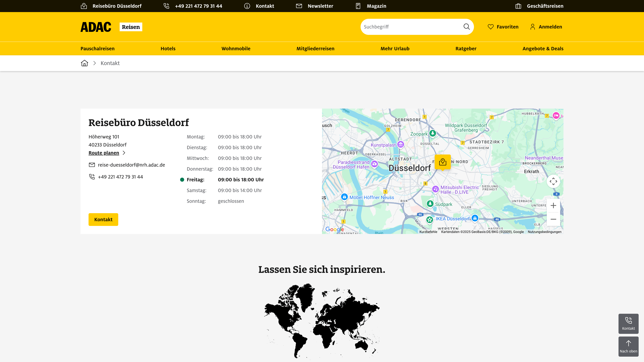Viewport: 644px width, 362px height.
Task: Zoom out the map with minus
Action: 553,219
